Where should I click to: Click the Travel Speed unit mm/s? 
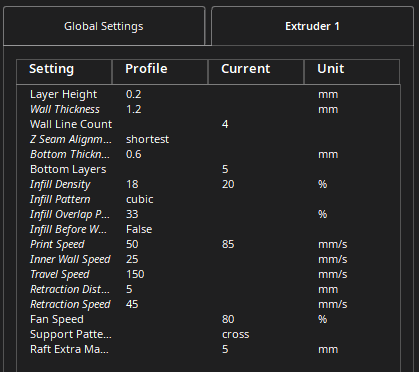point(333,274)
